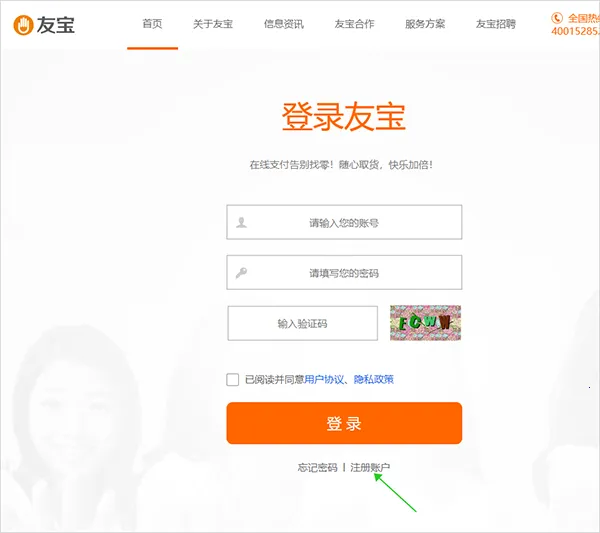Open 关于友宝 menu item
The height and width of the screenshot is (533, 600).
[x=213, y=24]
